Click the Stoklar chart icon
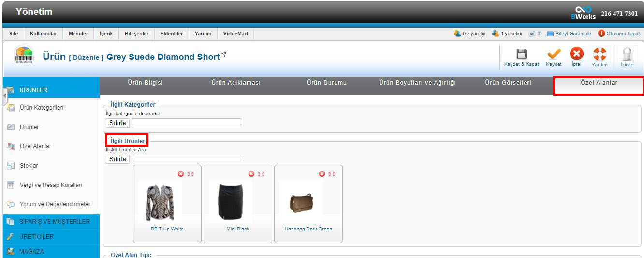644x258 pixels. (11, 166)
